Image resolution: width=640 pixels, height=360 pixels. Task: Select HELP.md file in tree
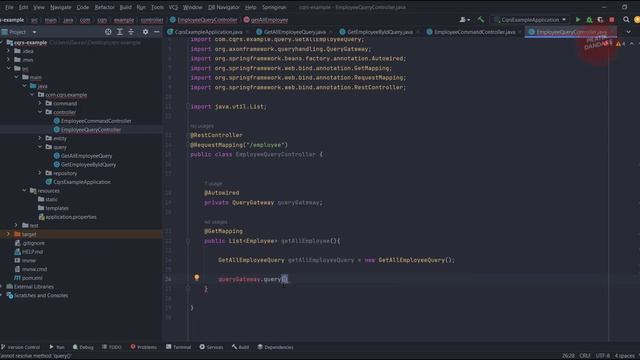coord(32,251)
